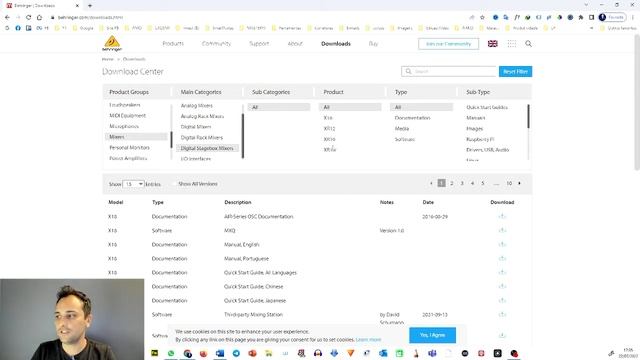This screenshot has height=360, width=640.
Task: Select Quick Start Guides sub type
Action: [487, 107]
